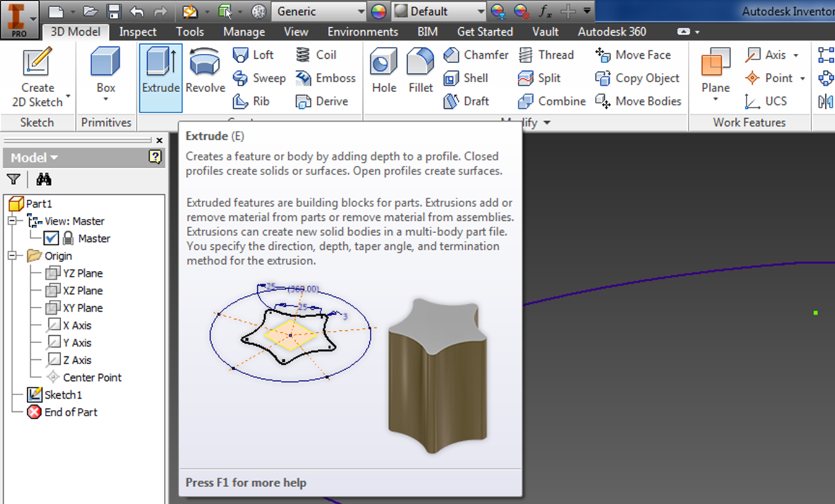Viewport: 835px width, 504px height.
Task: Go to the Environments tab
Action: (362, 32)
